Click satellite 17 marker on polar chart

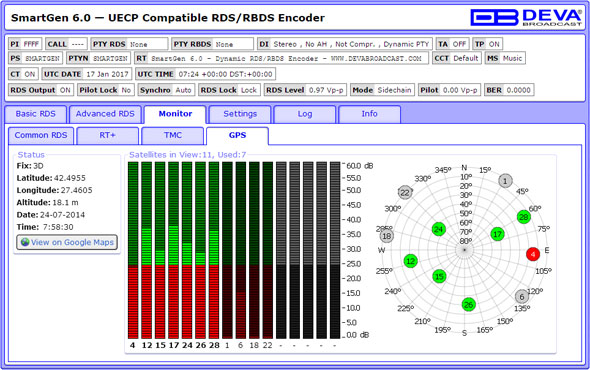497,234
